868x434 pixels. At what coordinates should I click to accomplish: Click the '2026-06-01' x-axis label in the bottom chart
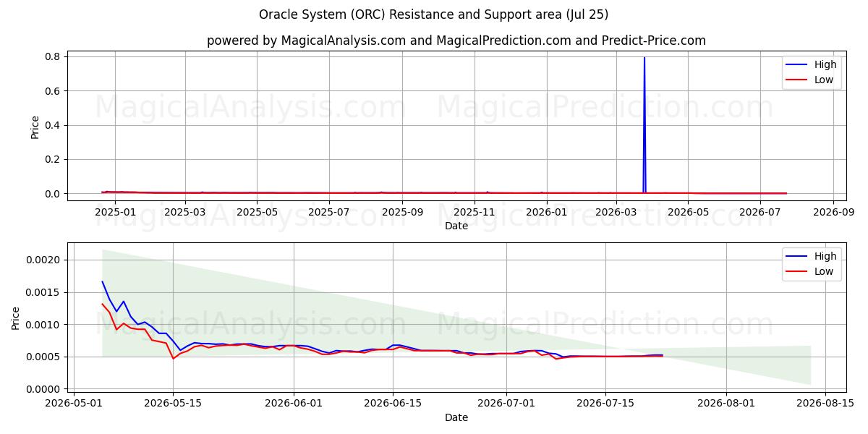click(x=294, y=404)
